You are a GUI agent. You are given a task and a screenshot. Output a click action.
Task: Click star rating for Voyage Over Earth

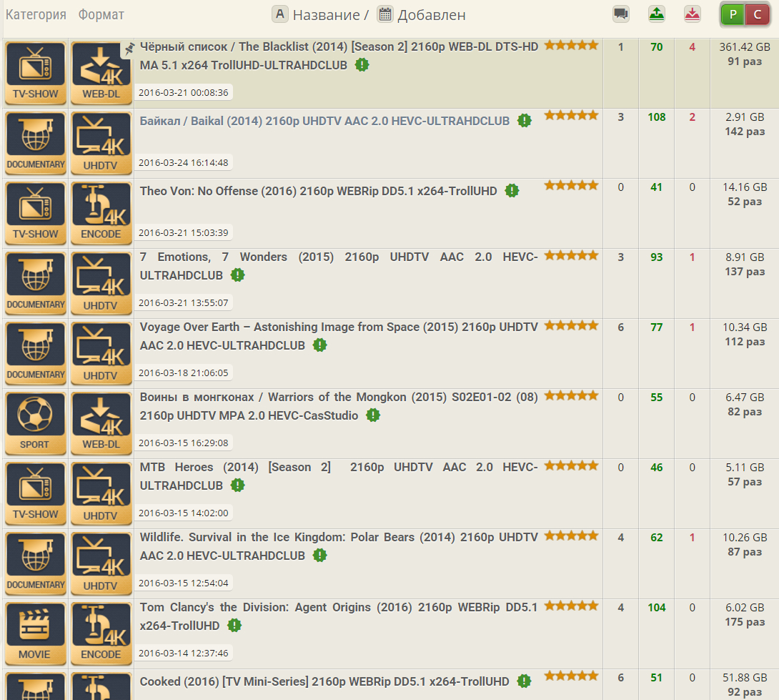(x=571, y=326)
